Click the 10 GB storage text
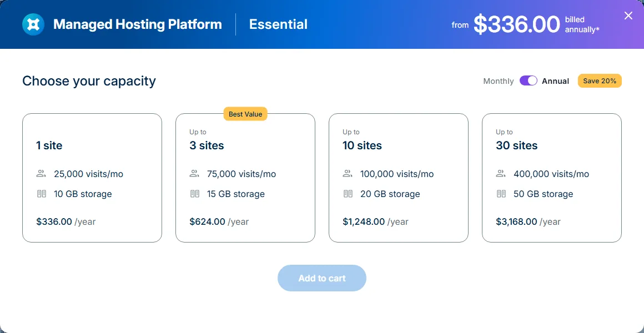 pyautogui.click(x=83, y=194)
